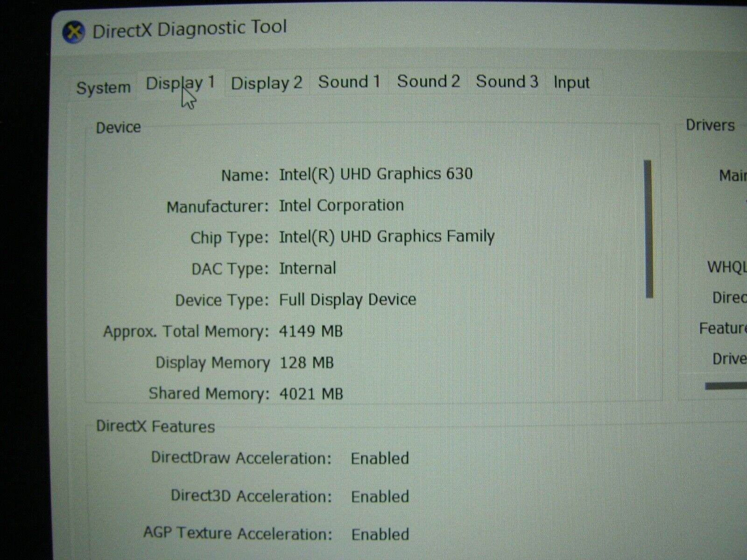
Task: Select the Input tab
Action: [x=571, y=82]
